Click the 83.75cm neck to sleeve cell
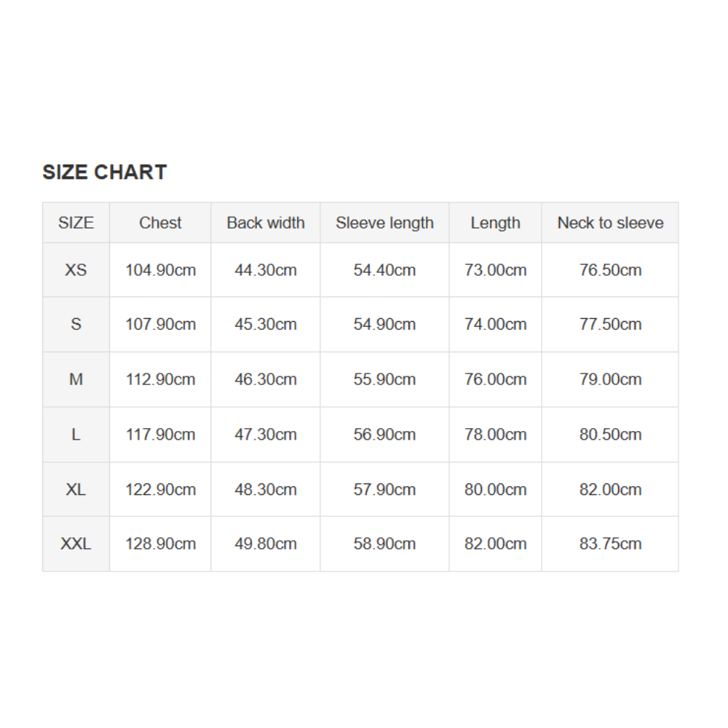Screen dimensions: 728x728 click(x=610, y=543)
